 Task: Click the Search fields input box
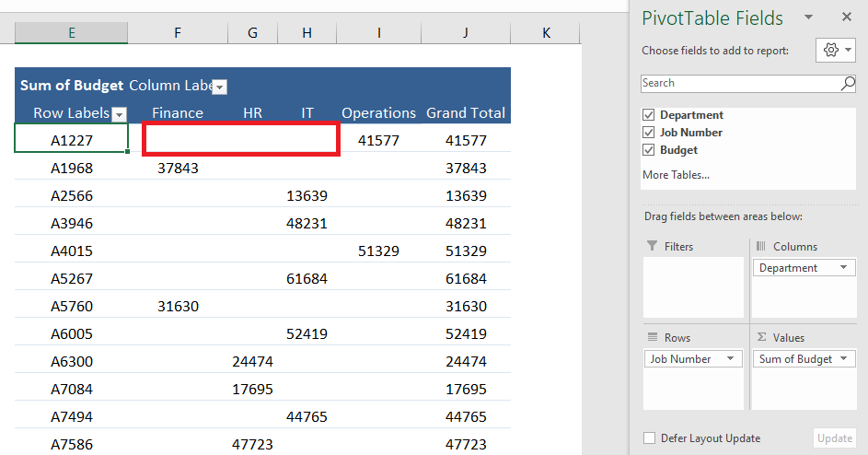coord(741,83)
